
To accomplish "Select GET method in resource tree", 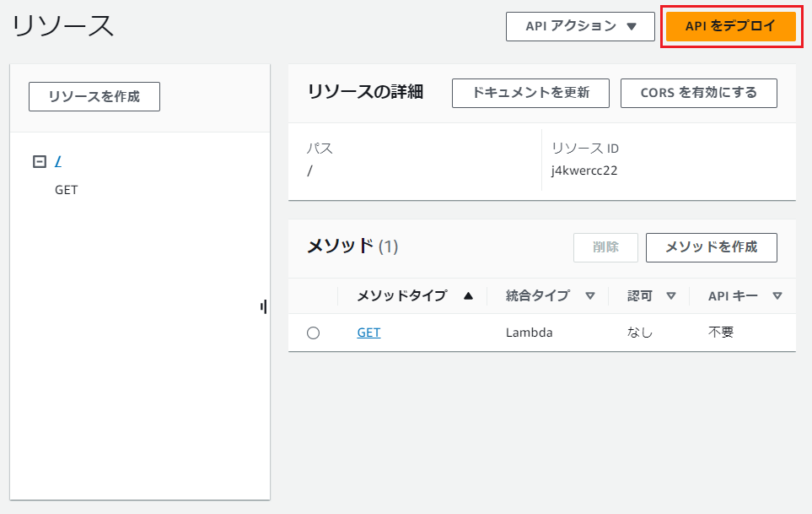I will click(x=67, y=190).
